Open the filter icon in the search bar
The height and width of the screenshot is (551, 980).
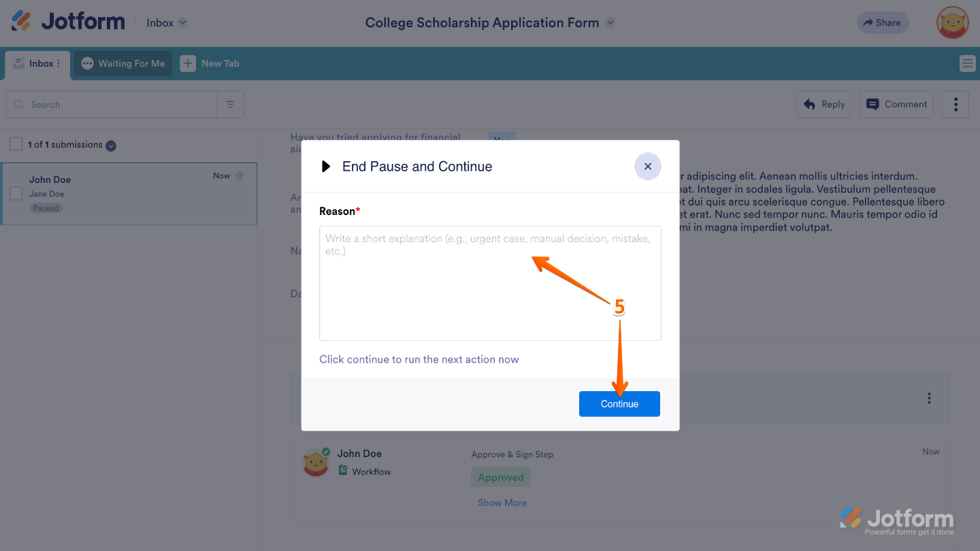tap(230, 104)
